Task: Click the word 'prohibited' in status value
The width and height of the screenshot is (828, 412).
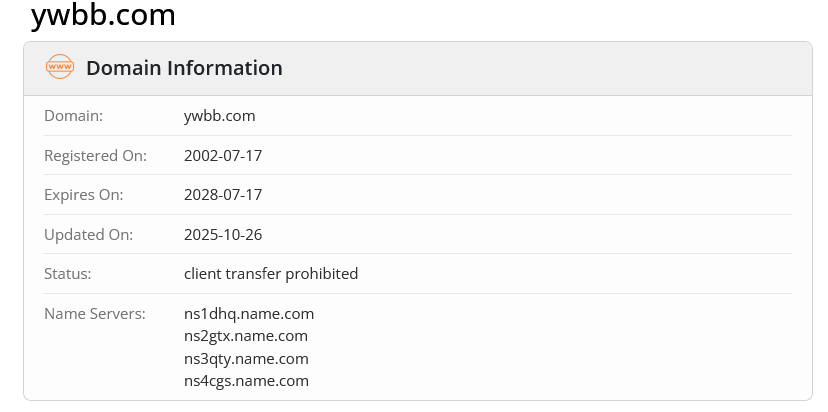Action: tap(322, 274)
